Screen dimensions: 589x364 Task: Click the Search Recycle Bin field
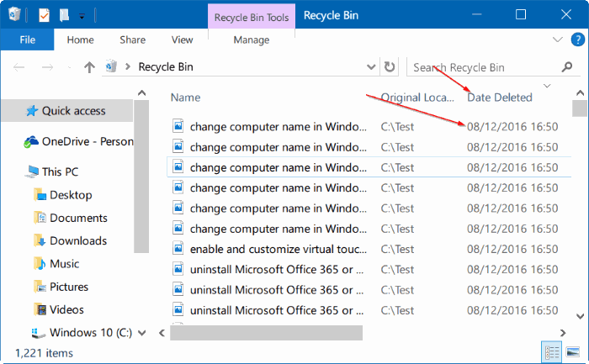(485, 67)
